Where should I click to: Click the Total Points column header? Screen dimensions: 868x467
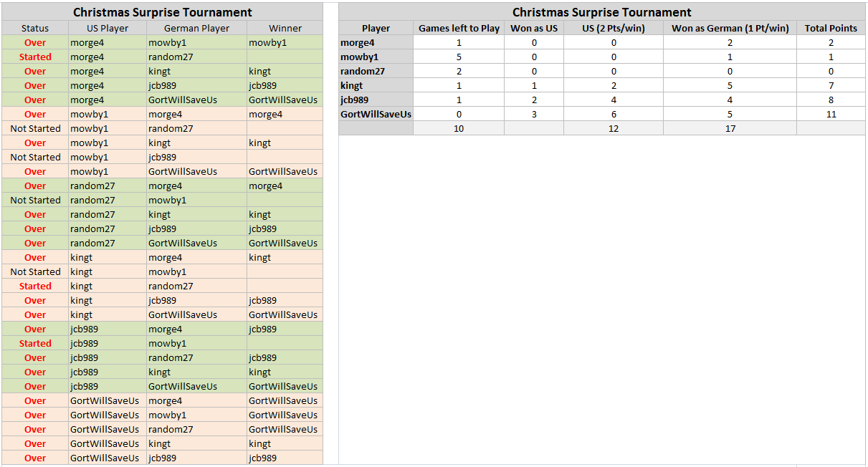(x=831, y=28)
